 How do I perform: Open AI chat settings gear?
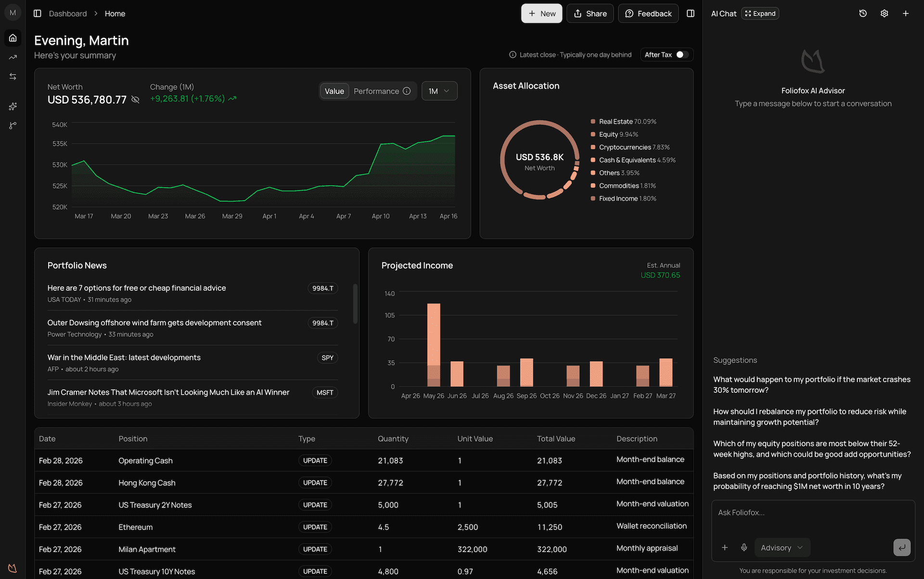(x=884, y=13)
